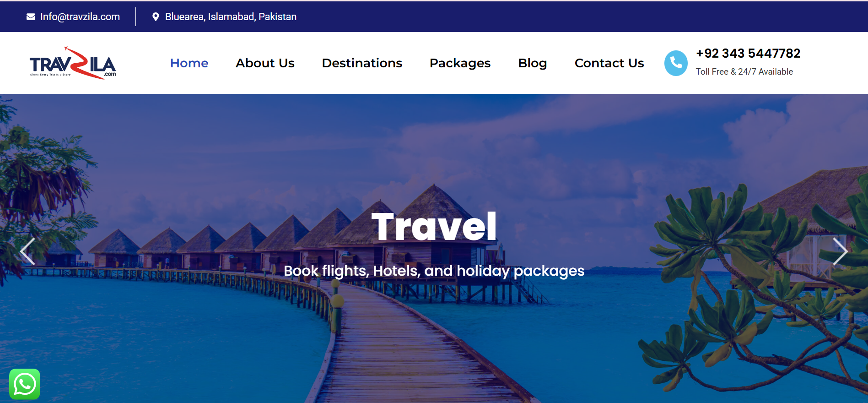This screenshot has width=868, height=403.
Task: Click the hero subtitle about booking flights
Action: click(x=434, y=271)
